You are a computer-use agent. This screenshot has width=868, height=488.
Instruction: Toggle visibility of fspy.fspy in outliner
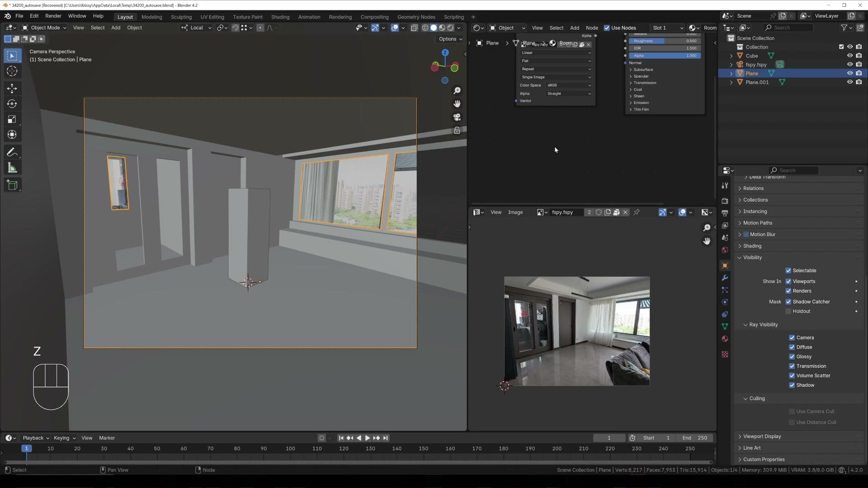click(850, 65)
